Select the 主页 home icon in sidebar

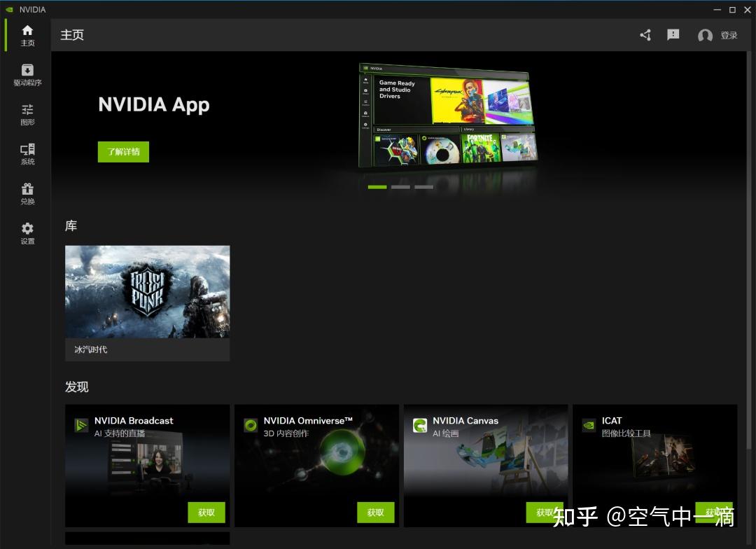point(27,34)
